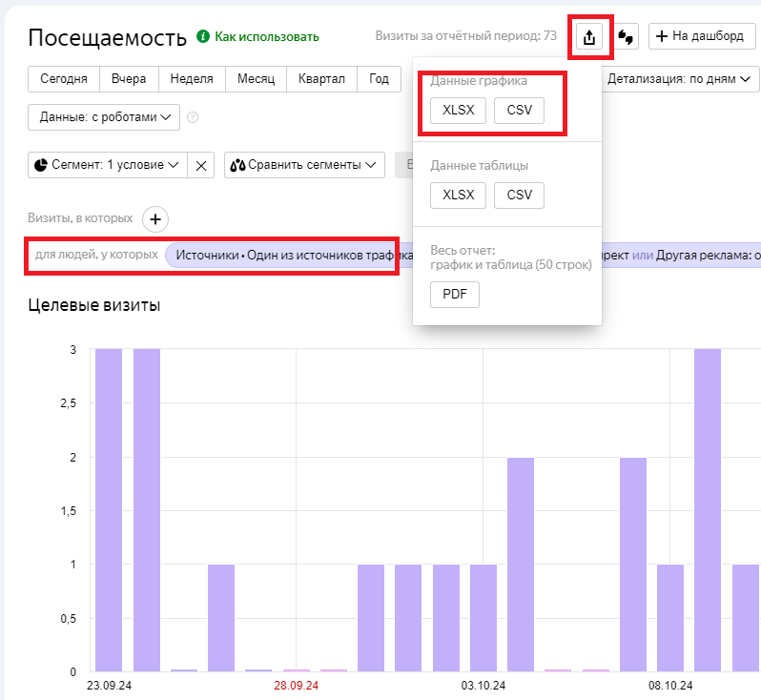This screenshot has height=700, width=761.
Task: Switch to the Квартал period tab
Action: [x=321, y=79]
